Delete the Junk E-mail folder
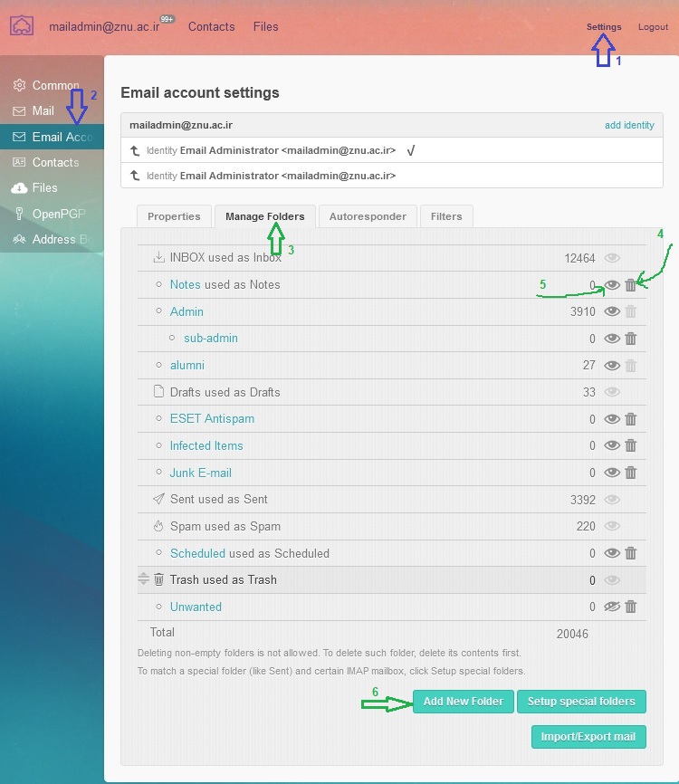Viewport: 679px width, 784px height. [630, 473]
